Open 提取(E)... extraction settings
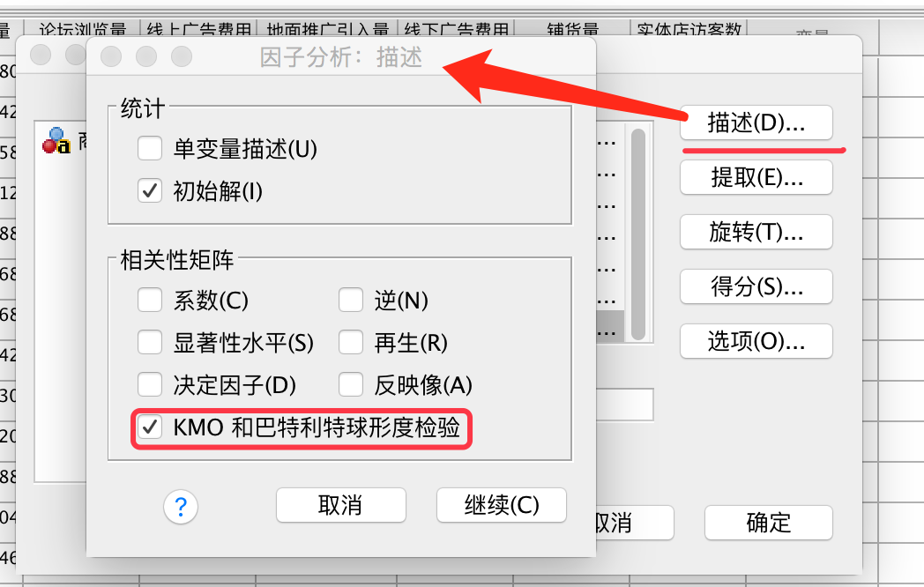Screen dimensions: 924x587 point(756,177)
